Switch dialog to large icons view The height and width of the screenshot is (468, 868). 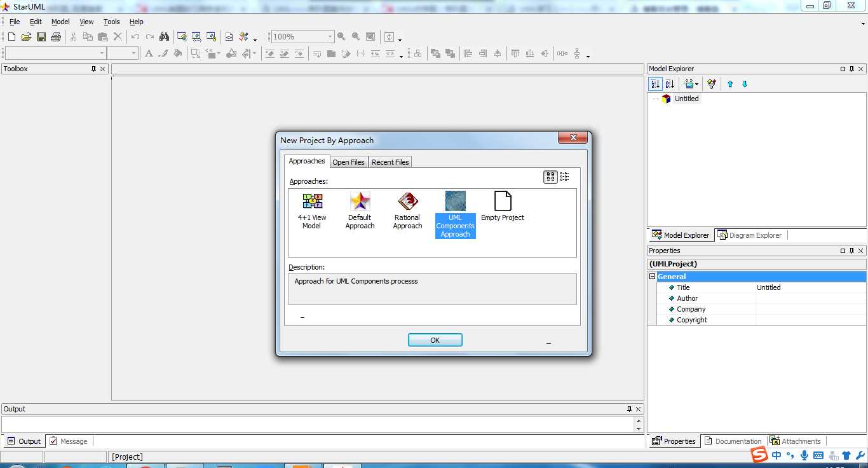click(x=550, y=177)
